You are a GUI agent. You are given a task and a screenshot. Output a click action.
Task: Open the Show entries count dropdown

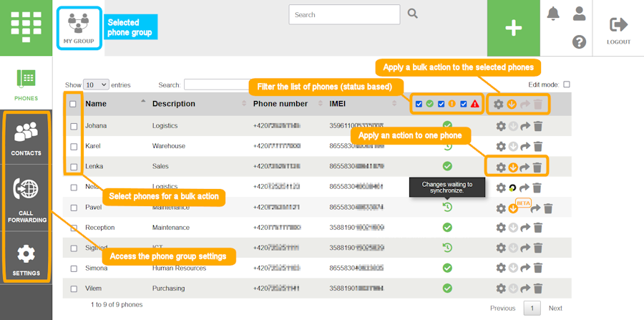pyautogui.click(x=96, y=84)
